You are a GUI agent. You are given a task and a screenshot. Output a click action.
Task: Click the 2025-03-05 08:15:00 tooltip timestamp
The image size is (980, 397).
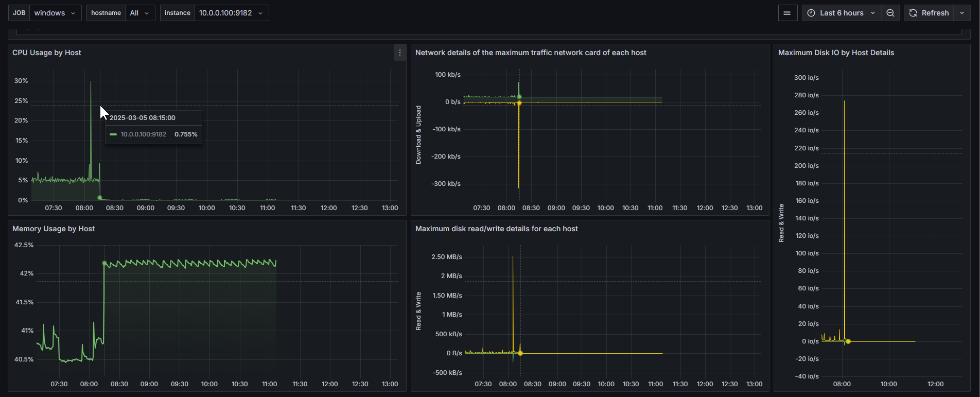143,118
